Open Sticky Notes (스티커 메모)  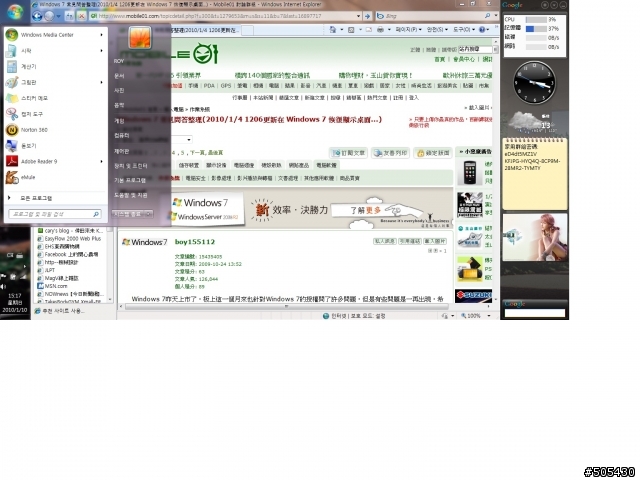point(55,98)
